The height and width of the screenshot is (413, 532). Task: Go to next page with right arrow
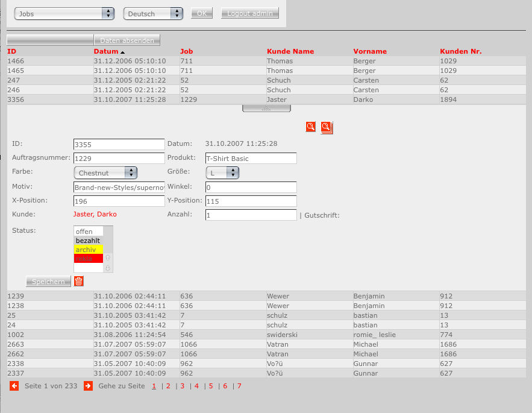click(x=88, y=386)
